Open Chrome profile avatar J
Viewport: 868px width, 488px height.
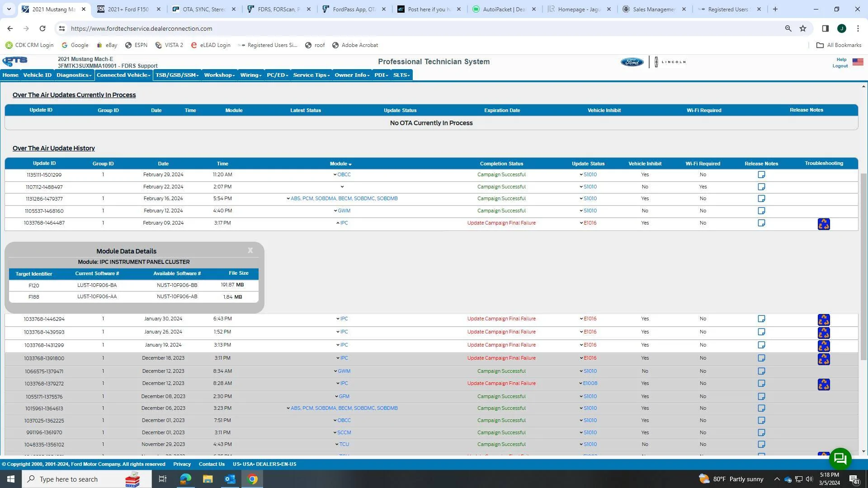[x=841, y=28]
